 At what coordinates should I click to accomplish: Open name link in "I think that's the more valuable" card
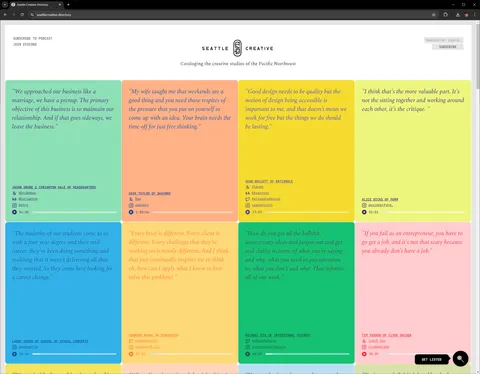(380, 199)
